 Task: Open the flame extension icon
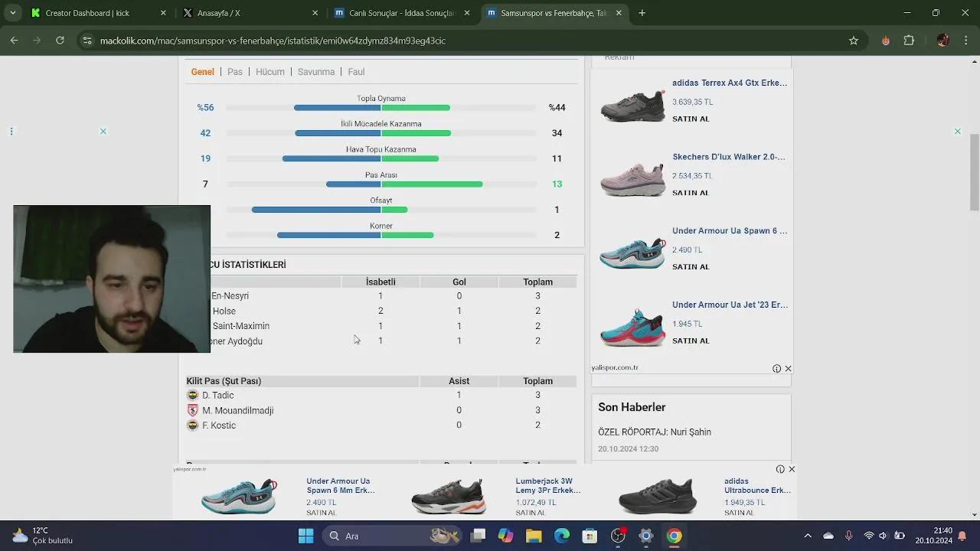click(x=886, y=41)
